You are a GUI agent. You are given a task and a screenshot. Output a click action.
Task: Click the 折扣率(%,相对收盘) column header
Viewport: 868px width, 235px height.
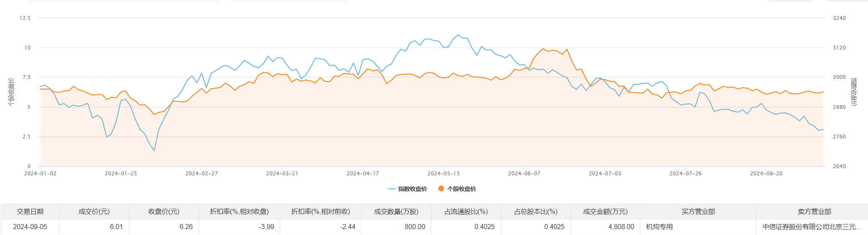[x=239, y=211]
